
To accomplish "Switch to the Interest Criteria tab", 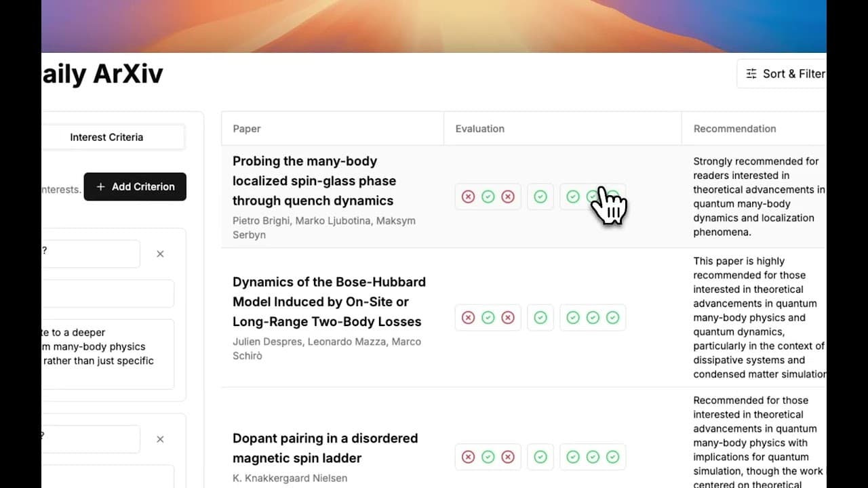I will [x=106, y=137].
